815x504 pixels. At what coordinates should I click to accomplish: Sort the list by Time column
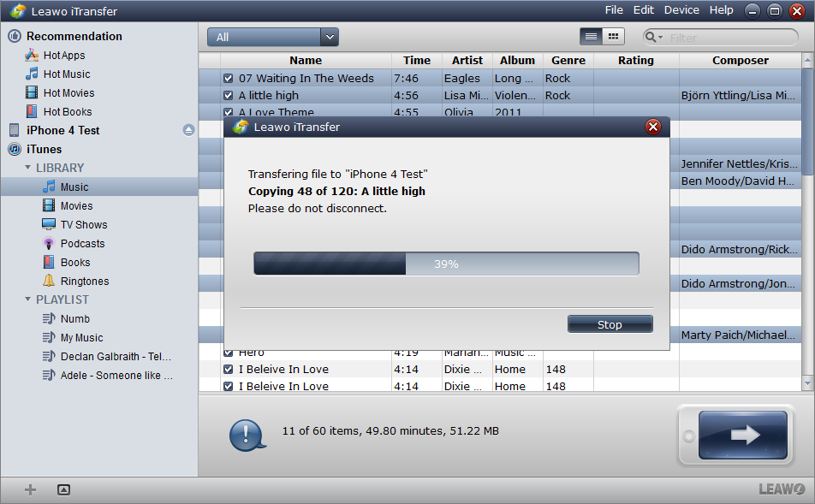[417, 60]
